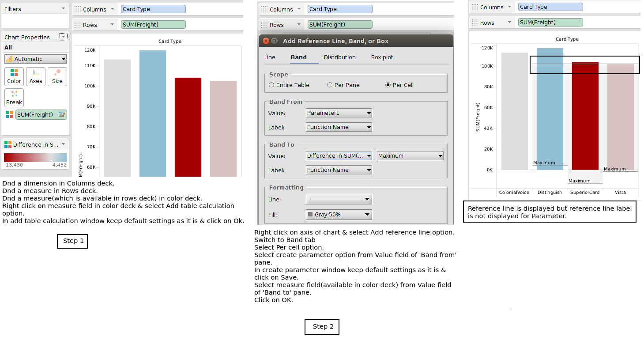Click pink Vista bar in right chart

point(621,117)
